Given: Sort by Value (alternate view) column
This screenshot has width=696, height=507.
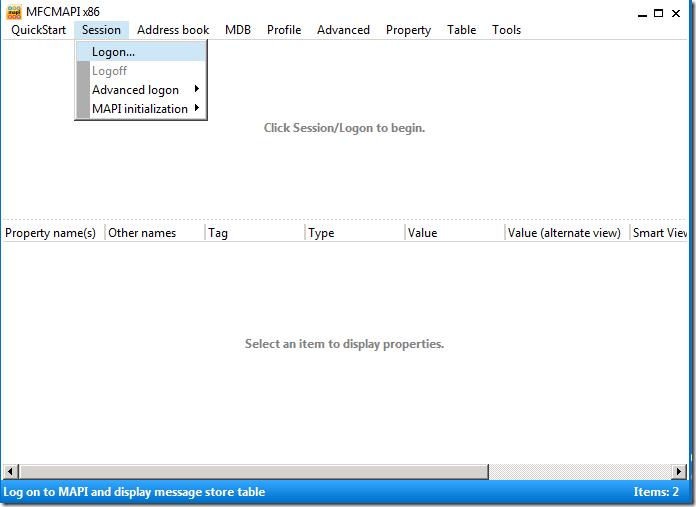Looking at the screenshot, I should tap(567, 233).
